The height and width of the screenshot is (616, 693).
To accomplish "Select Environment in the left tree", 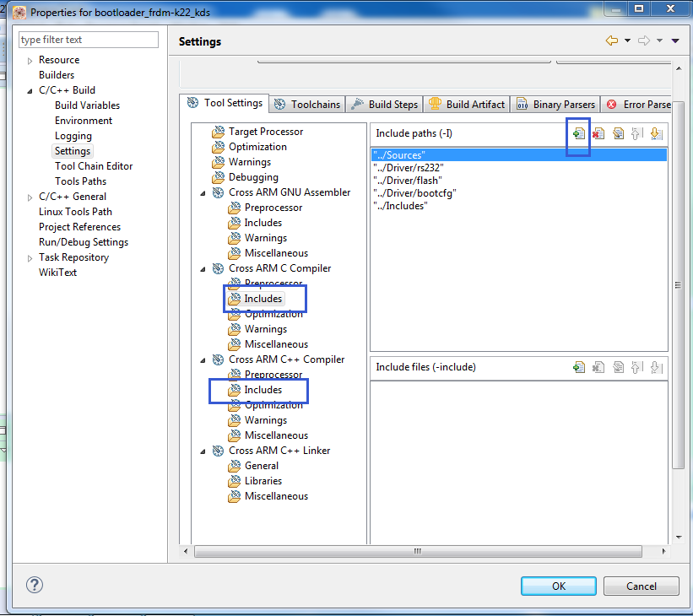I will point(83,120).
